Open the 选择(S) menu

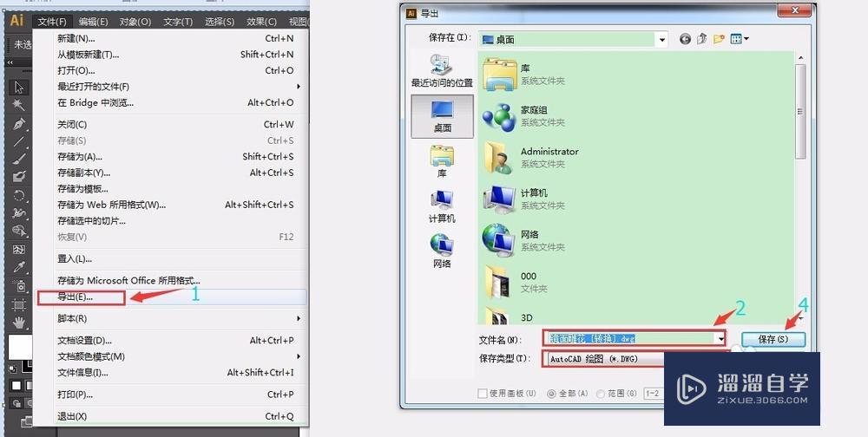point(220,22)
